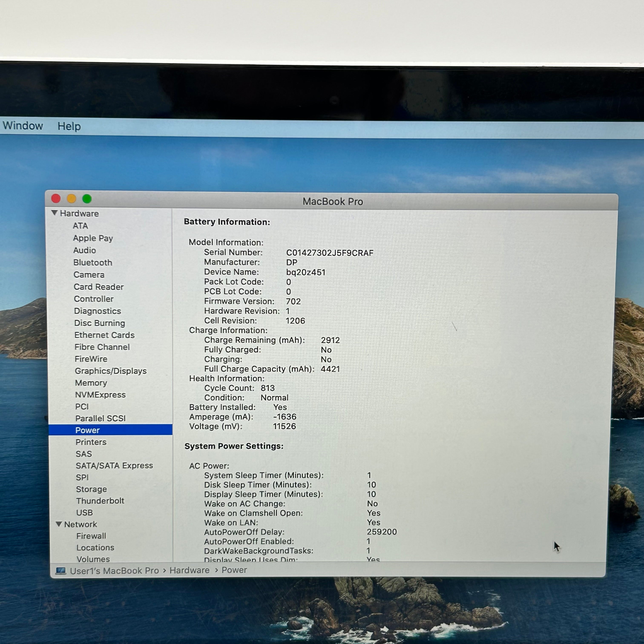This screenshot has height=644, width=644.
Task: Select Thunderbolt in the sidebar
Action: tap(100, 501)
